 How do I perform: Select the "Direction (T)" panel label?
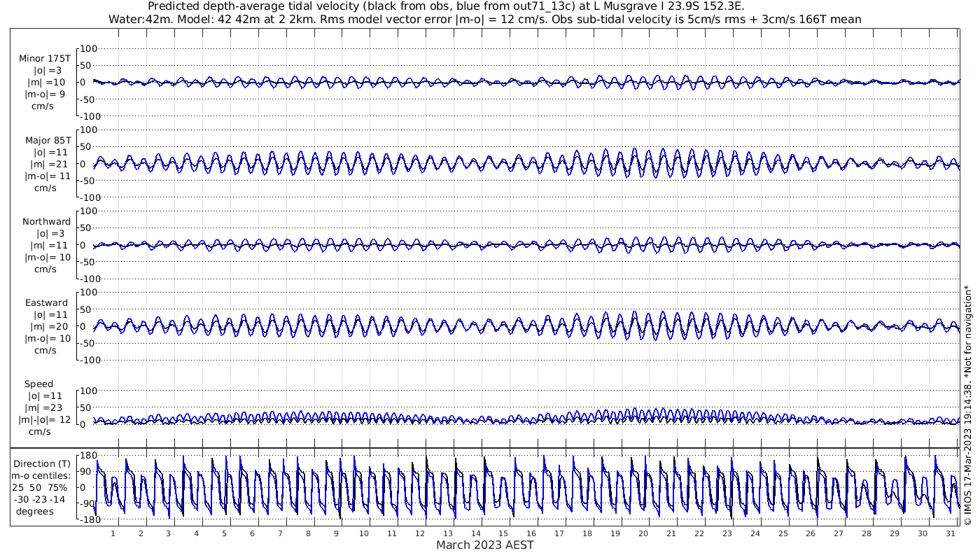point(43,464)
